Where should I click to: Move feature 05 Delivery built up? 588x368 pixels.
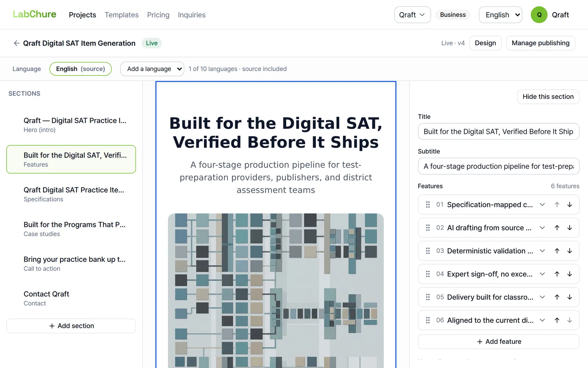(x=557, y=297)
